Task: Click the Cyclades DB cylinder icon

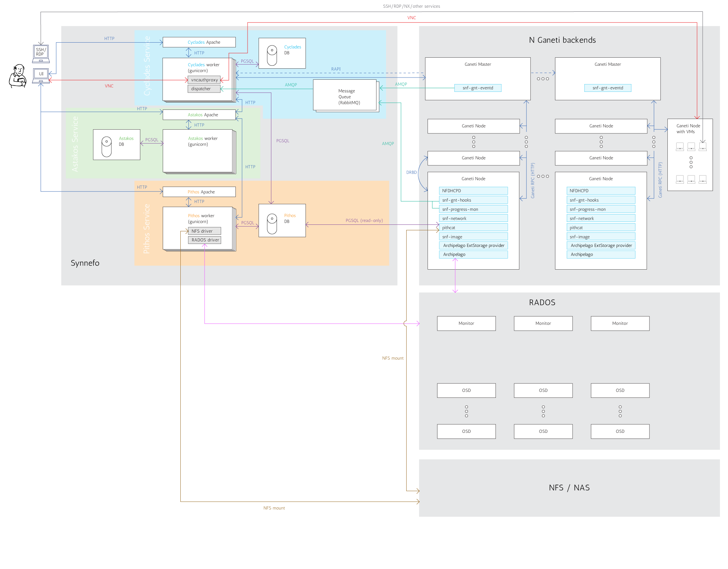Action: (x=272, y=55)
